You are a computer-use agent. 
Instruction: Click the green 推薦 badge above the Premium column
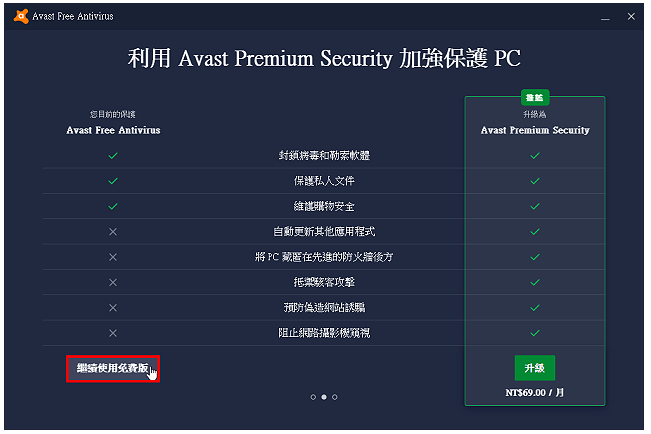click(535, 98)
